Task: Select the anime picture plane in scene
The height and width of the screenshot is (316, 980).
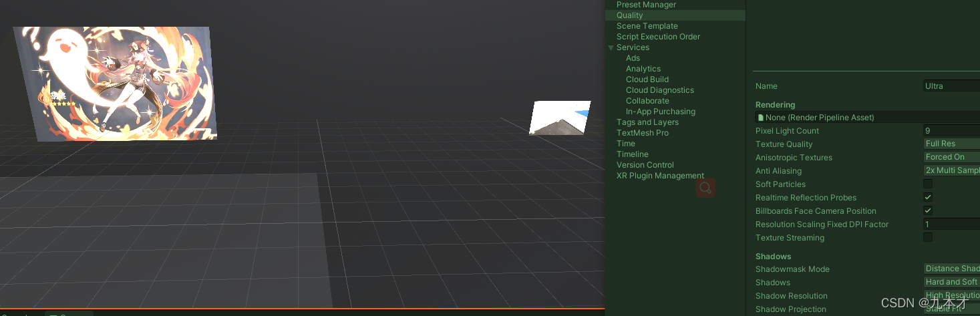Action: tap(117, 84)
